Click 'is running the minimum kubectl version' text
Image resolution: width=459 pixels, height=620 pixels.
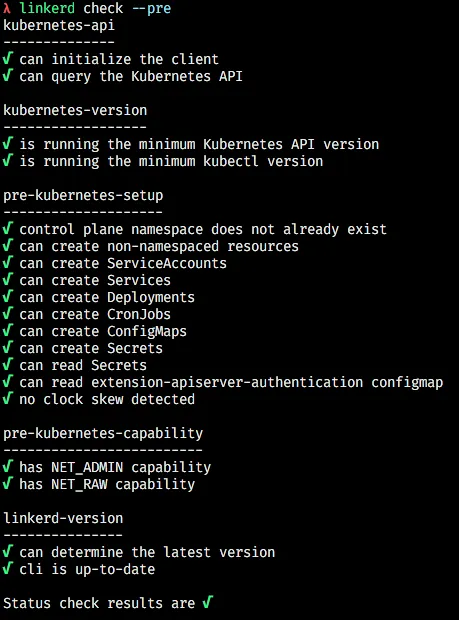[171, 161]
